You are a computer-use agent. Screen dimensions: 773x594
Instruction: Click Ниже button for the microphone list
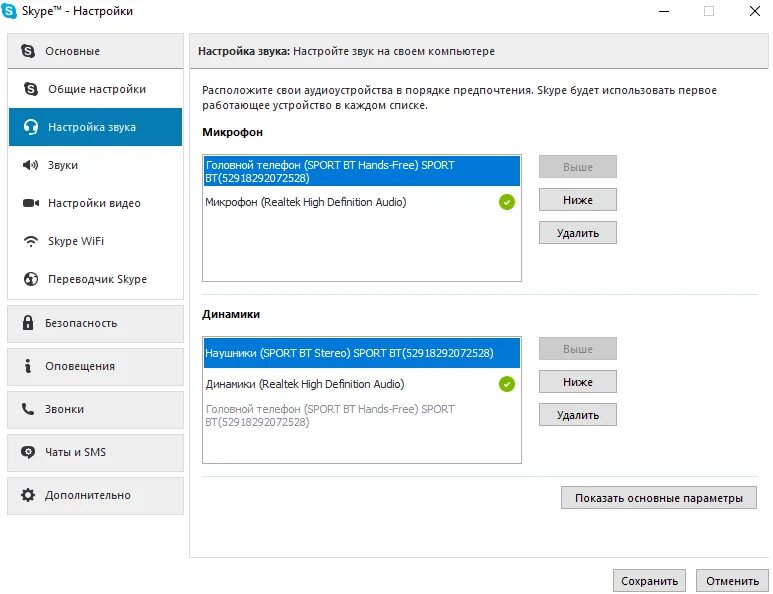coord(577,200)
